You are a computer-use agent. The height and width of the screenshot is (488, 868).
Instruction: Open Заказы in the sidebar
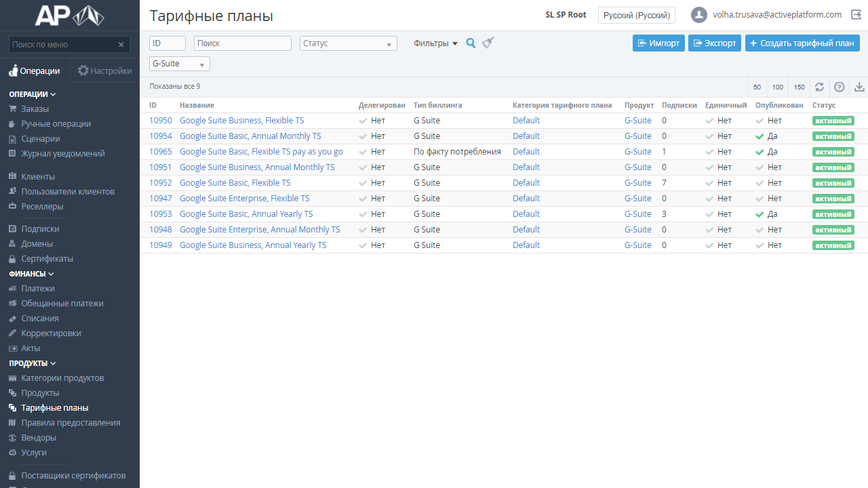coord(35,109)
